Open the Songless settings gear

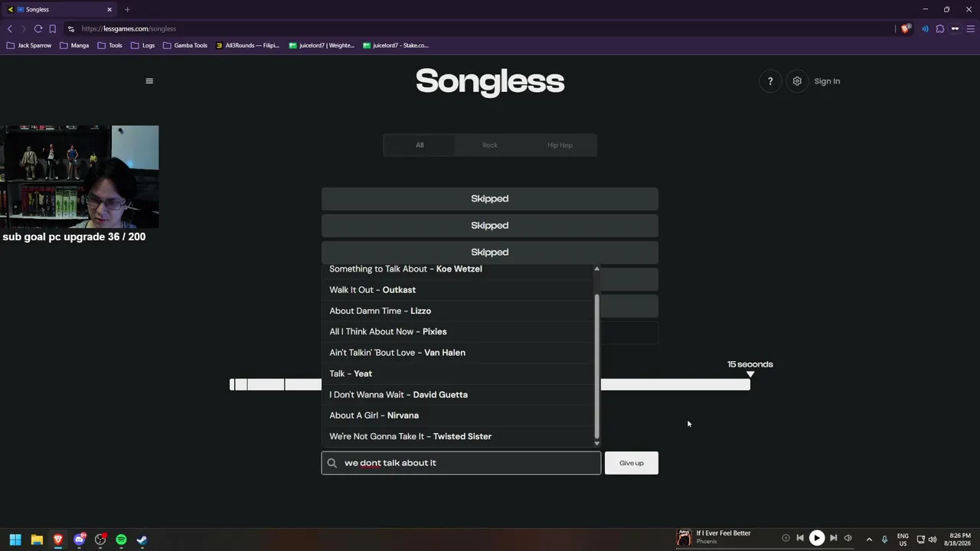[x=797, y=81]
